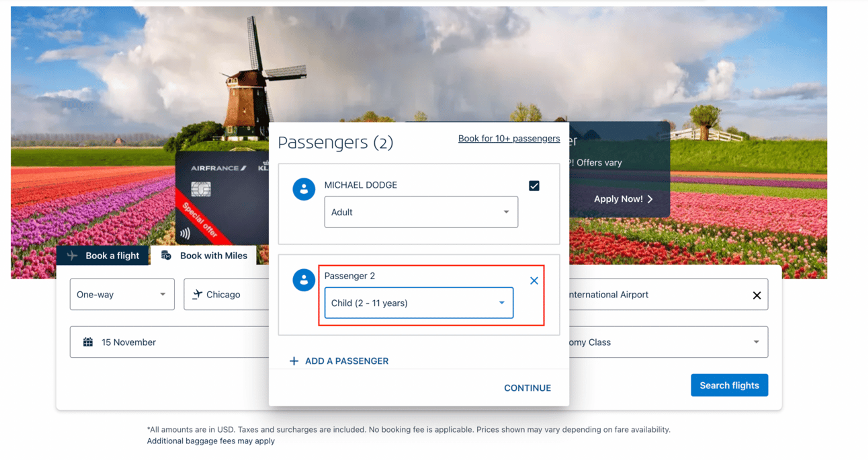This screenshot has width=868, height=460.
Task: Open the One-way trip type dropdown
Action: (122, 294)
